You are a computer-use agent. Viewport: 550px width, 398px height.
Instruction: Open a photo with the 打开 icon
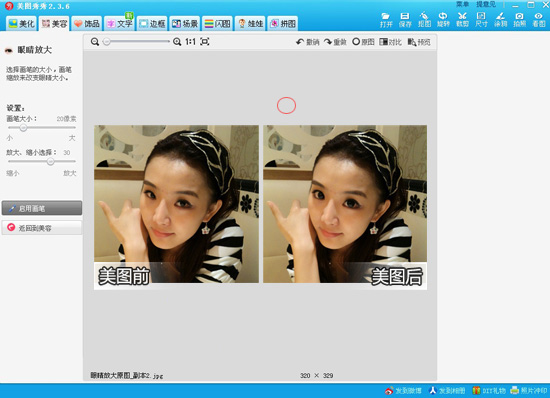click(x=386, y=20)
